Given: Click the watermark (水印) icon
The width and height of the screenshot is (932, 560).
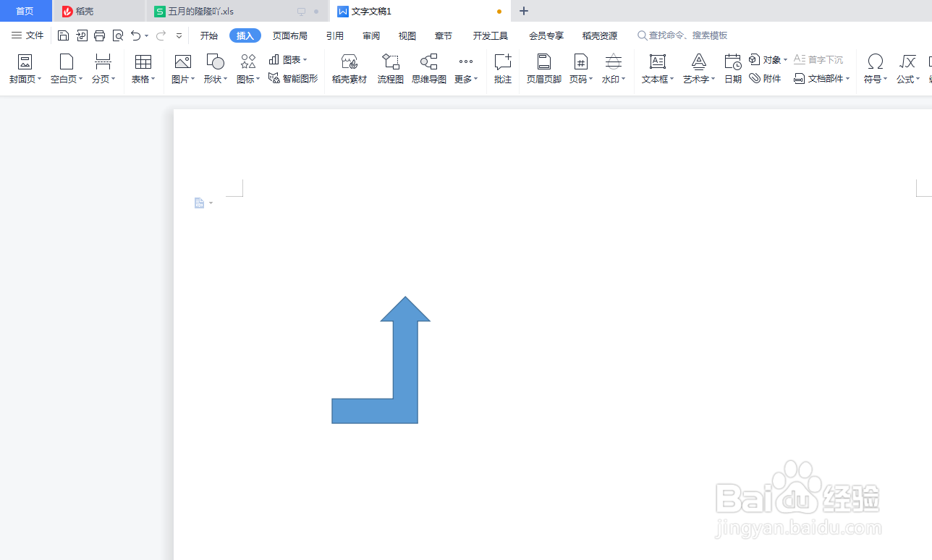Looking at the screenshot, I should pos(613,61).
